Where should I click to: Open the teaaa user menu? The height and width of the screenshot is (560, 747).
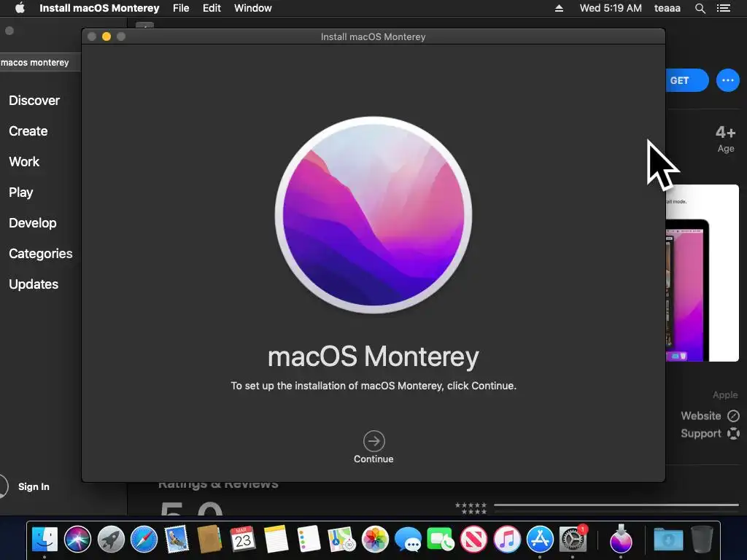(x=667, y=8)
